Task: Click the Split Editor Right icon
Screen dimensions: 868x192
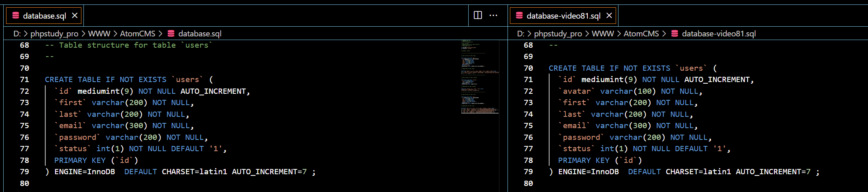Action: point(478,15)
